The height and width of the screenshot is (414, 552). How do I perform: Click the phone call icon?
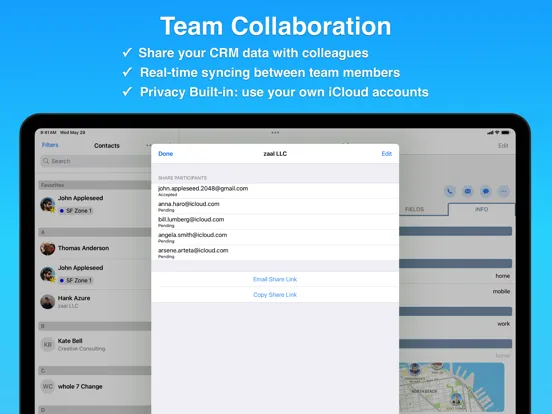[x=450, y=191]
